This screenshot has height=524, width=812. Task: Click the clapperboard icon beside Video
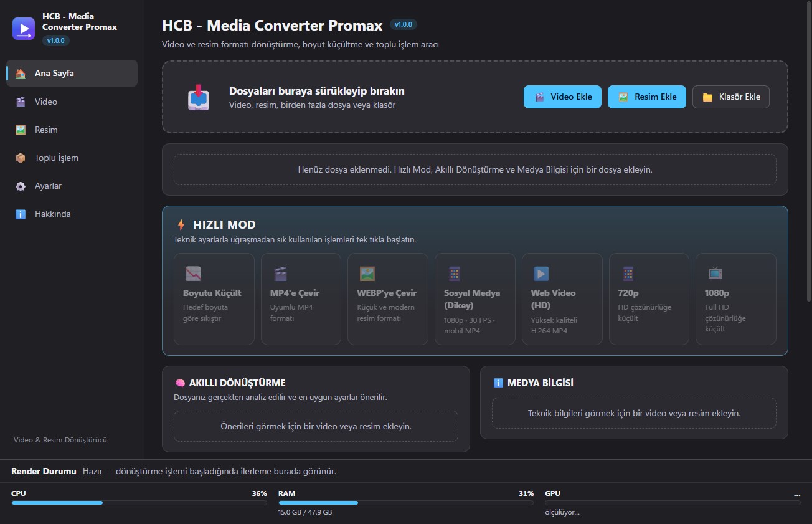click(x=21, y=102)
